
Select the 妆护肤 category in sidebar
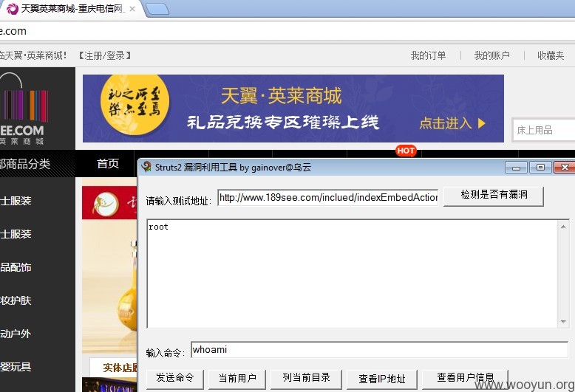[x=16, y=300]
